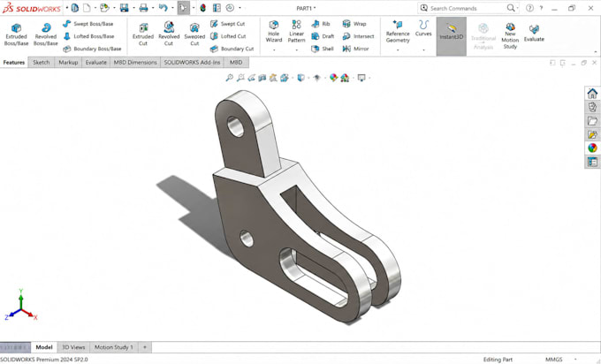
Task: Open View Settings monitor icon
Action: [361, 78]
